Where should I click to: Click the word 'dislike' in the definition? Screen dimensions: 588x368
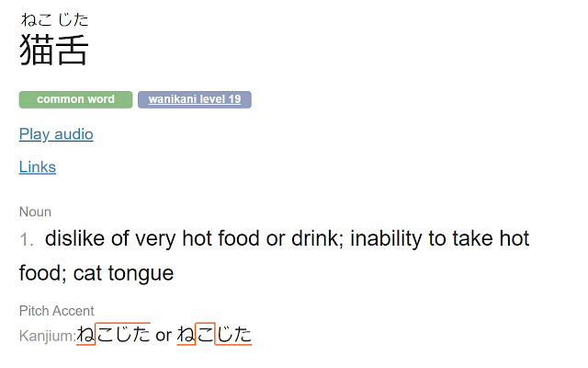74,238
